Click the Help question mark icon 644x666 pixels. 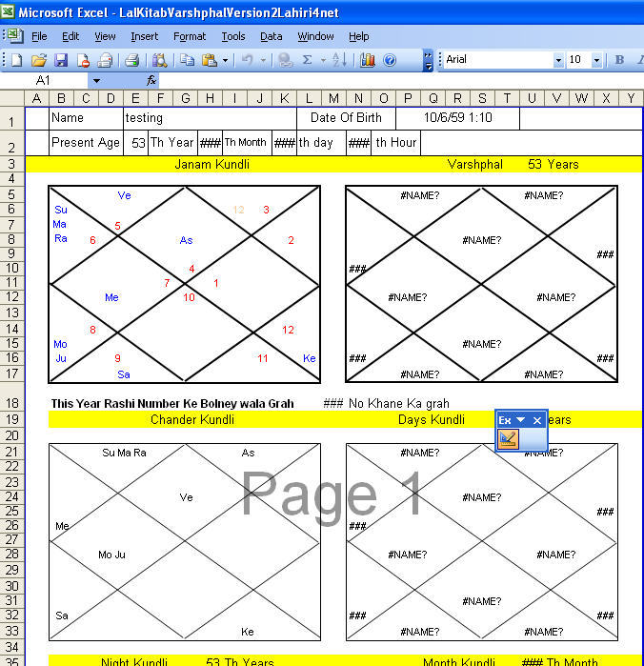coord(390,60)
